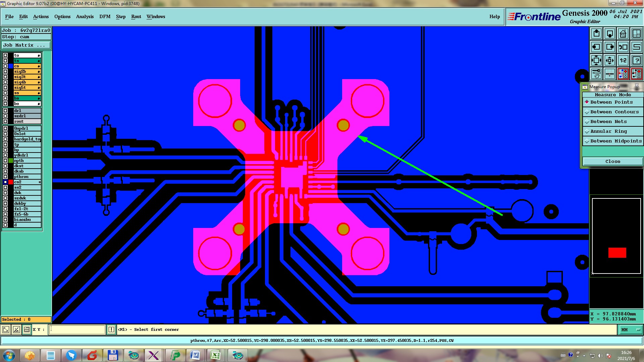
Task: Click the pan down arrow icon
Action: pyautogui.click(x=610, y=34)
